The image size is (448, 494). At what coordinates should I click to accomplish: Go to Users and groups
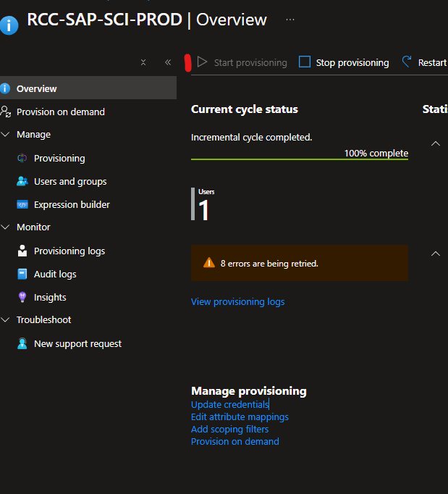click(x=70, y=182)
